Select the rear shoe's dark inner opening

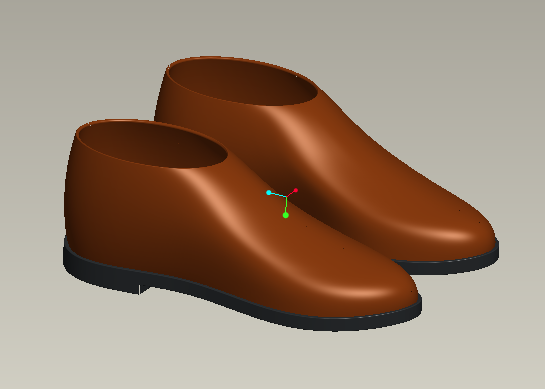pos(243,82)
